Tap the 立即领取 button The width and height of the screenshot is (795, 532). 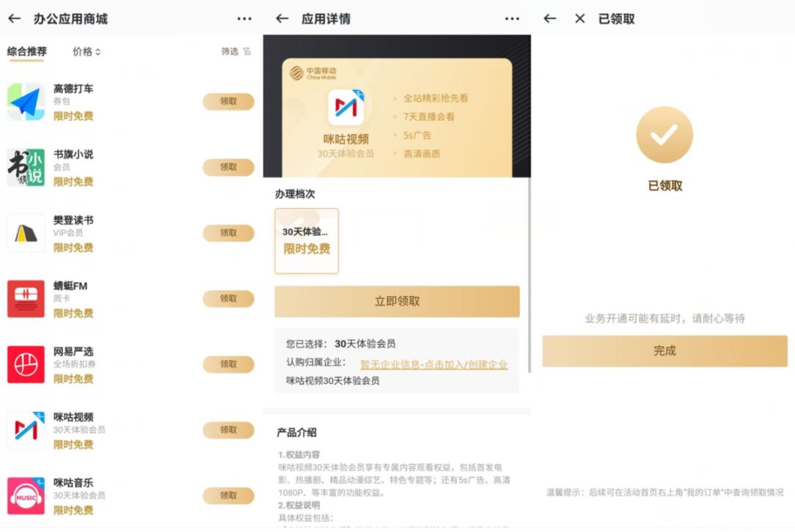397,301
